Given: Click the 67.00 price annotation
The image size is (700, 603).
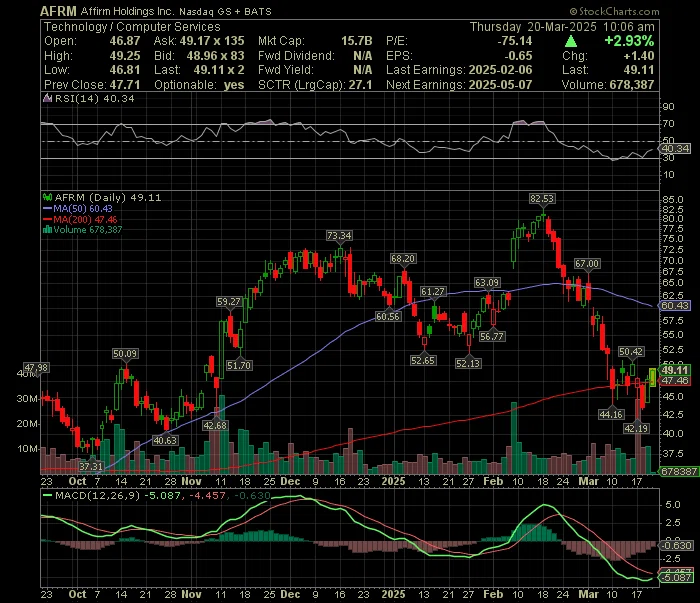Looking at the screenshot, I should [x=587, y=264].
